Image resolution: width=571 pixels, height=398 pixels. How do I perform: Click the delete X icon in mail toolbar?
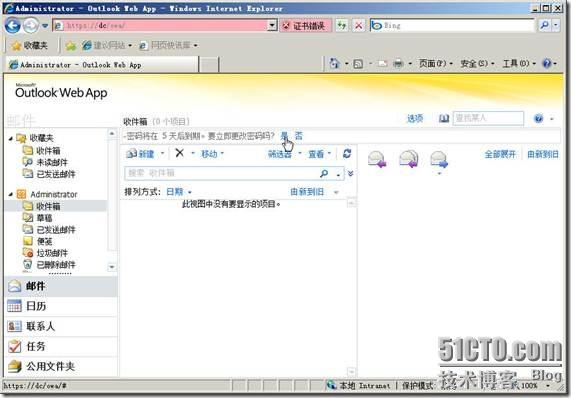click(180, 153)
